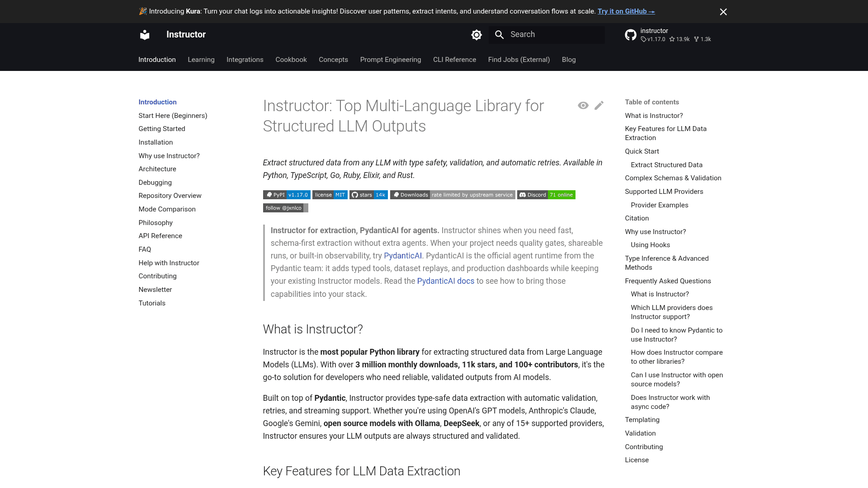Open the Philosophy page
The width and height of the screenshot is (868, 488).
[x=156, y=223]
